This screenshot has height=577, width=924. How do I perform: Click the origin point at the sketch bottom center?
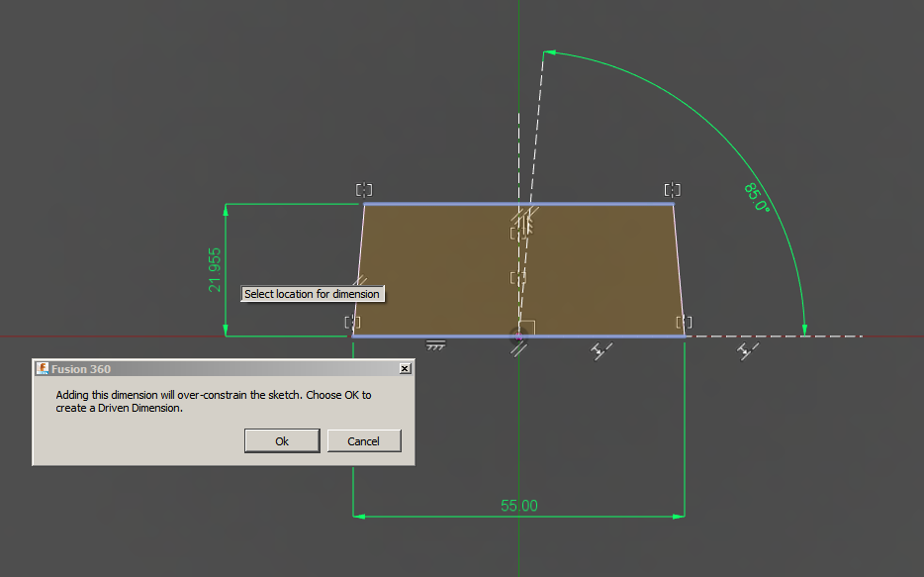point(517,335)
